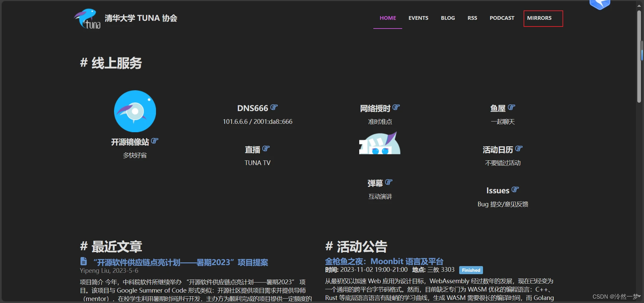Click the external link icon next to DNS666
This screenshot has width=644, height=303.
click(x=274, y=107)
